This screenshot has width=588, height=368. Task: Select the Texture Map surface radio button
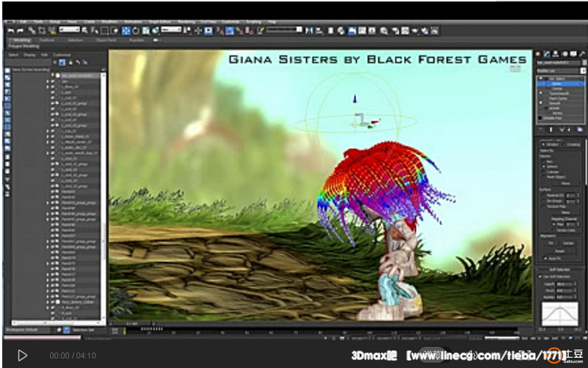(543, 206)
